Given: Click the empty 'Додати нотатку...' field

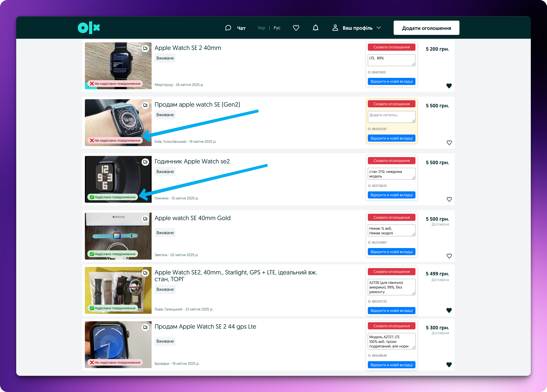Looking at the screenshot, I should 391,117.
